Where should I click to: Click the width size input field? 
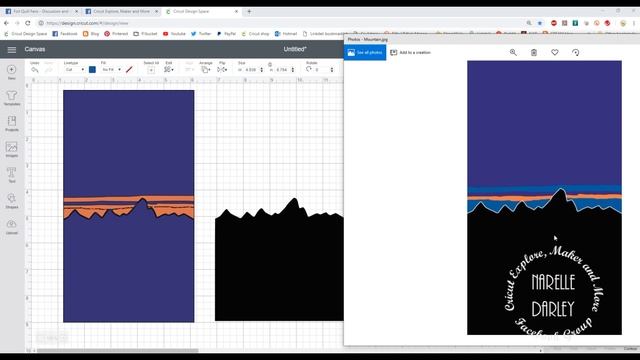tap(251, 70)
